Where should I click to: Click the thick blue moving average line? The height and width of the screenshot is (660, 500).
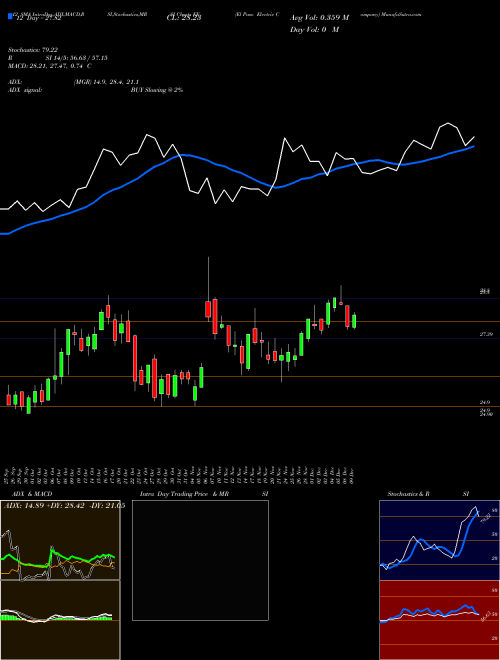point(236,171)
